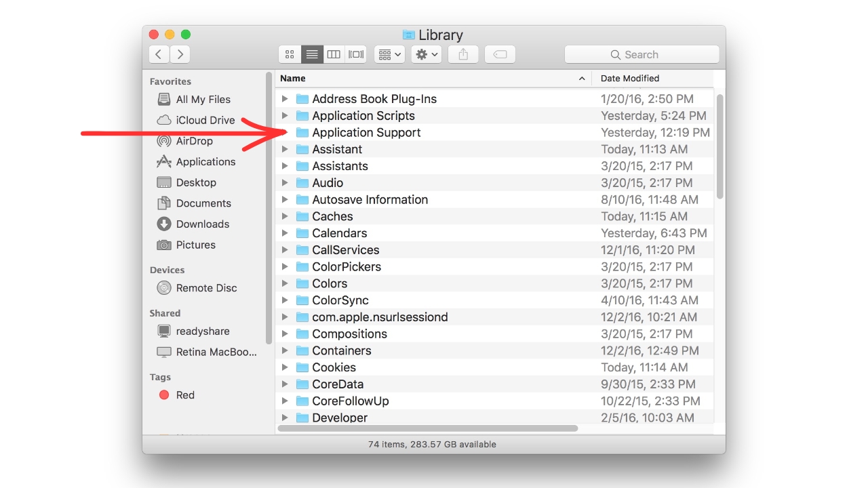Select Remote Disc under Devices
The image size is (868, 488).
[197, 287]
